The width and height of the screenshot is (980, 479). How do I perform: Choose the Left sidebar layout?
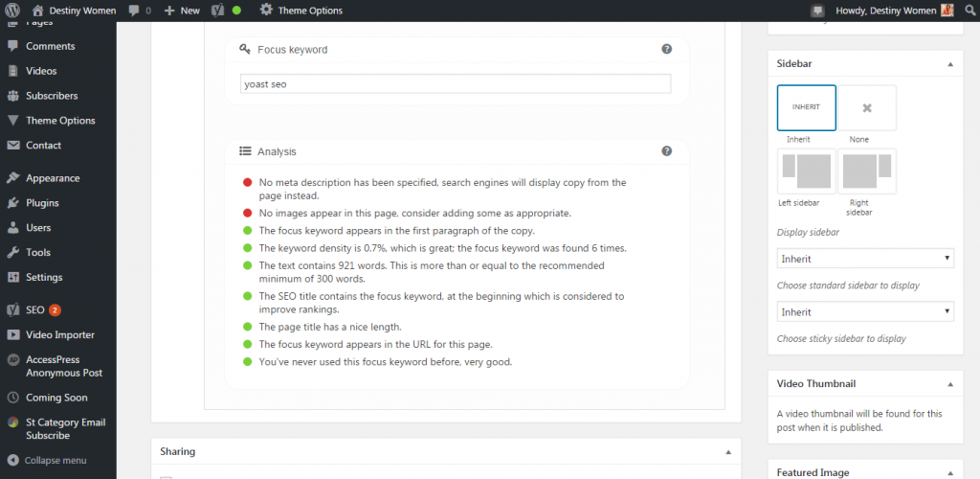[x=806, y=171]
